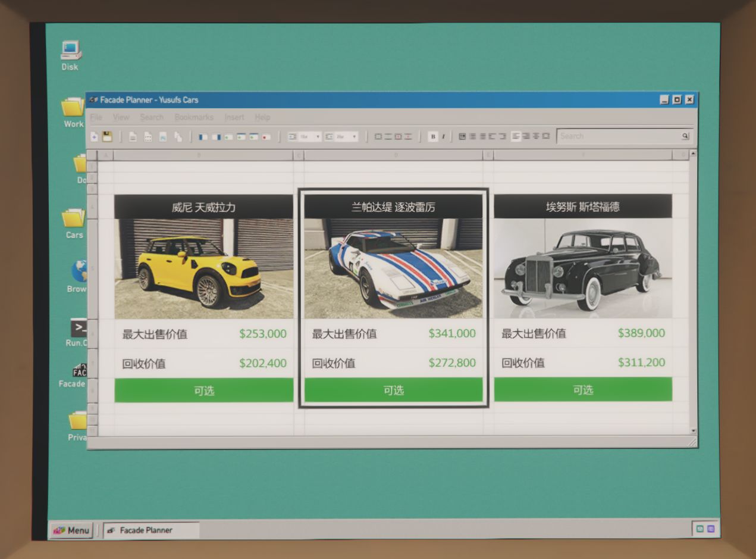This screenshot has width=756, height=559.
Task: Open the Private folder on desktop
Action: [x=78, y=420]
